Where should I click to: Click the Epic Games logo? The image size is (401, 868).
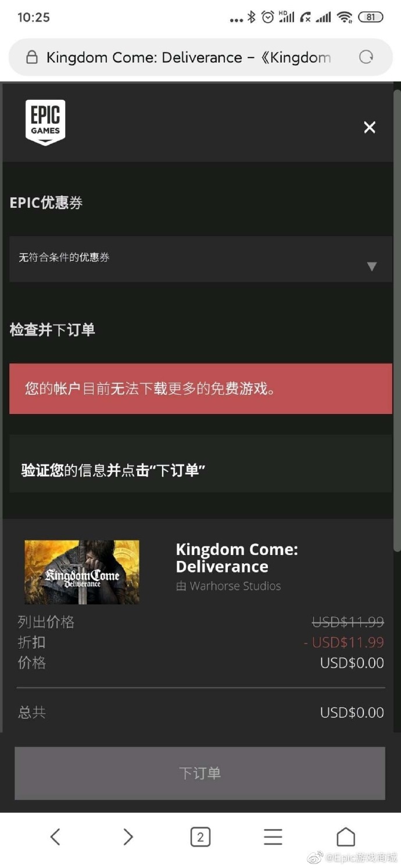tap(45, 122)
